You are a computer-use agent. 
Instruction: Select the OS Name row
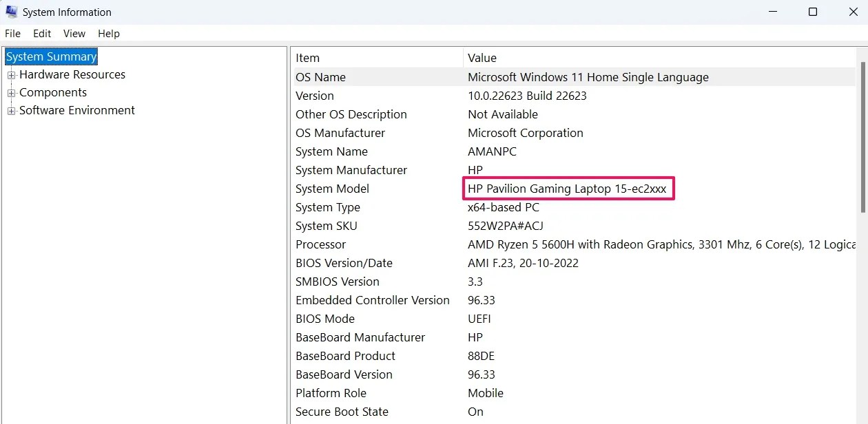click(x=573, y=77)
